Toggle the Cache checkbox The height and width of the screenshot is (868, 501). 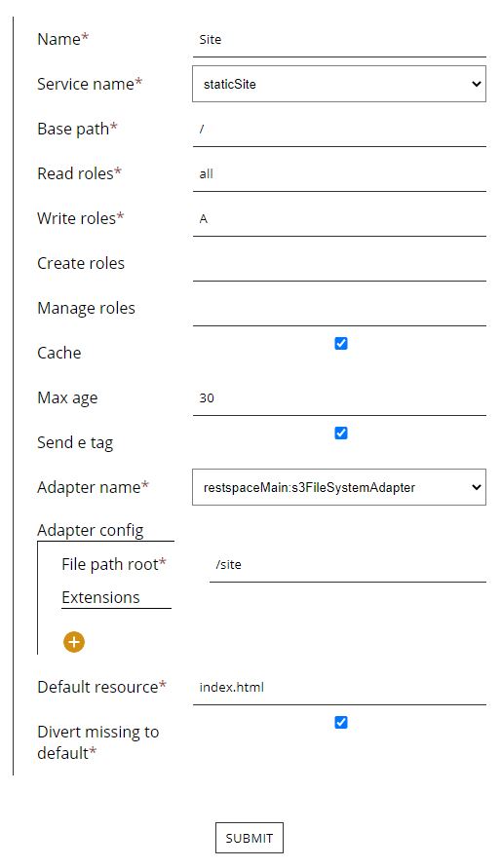[341, 343]
